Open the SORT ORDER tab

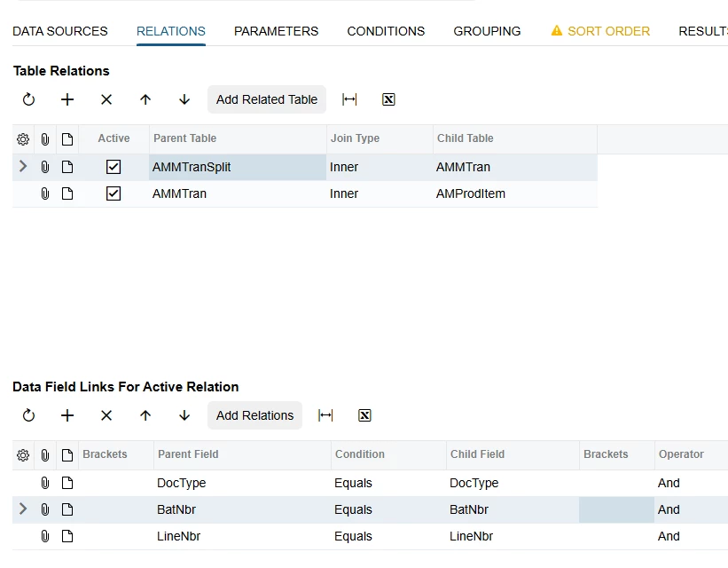pyautogui.click(x=600, y=31)
